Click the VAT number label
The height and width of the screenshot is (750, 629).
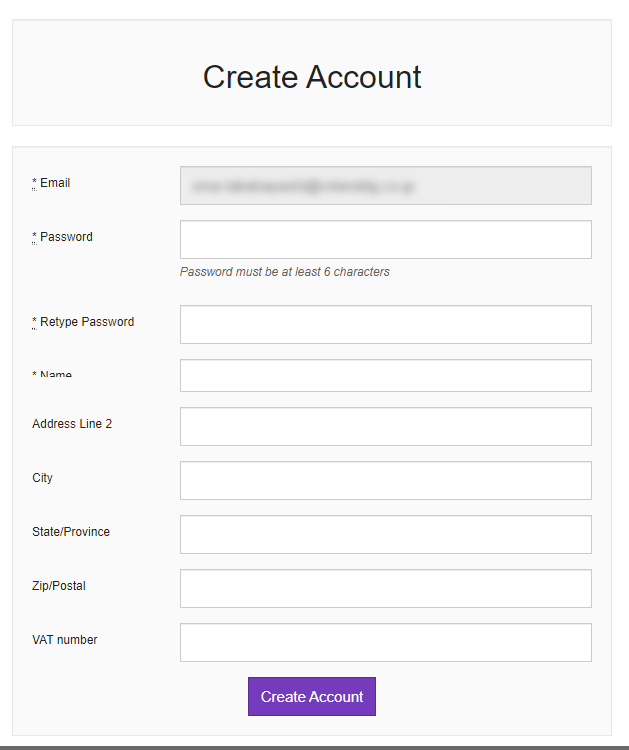click(x=65, y=640)
